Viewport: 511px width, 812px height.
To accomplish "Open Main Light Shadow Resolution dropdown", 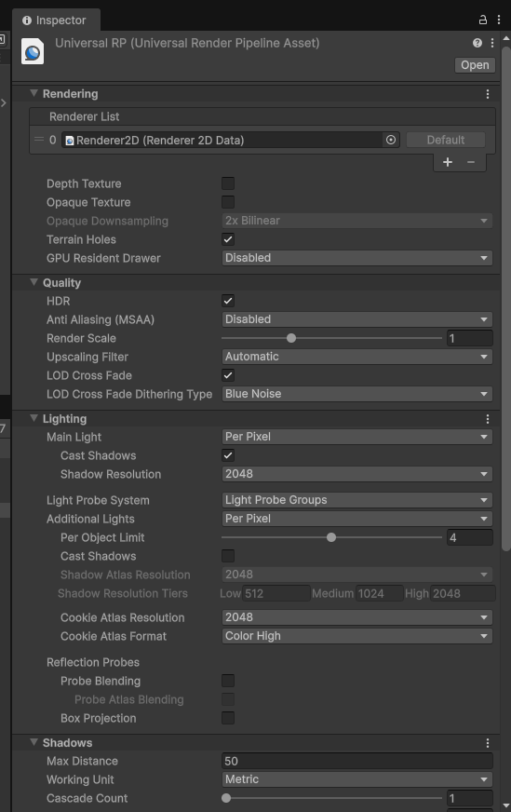I will point(356,474).
